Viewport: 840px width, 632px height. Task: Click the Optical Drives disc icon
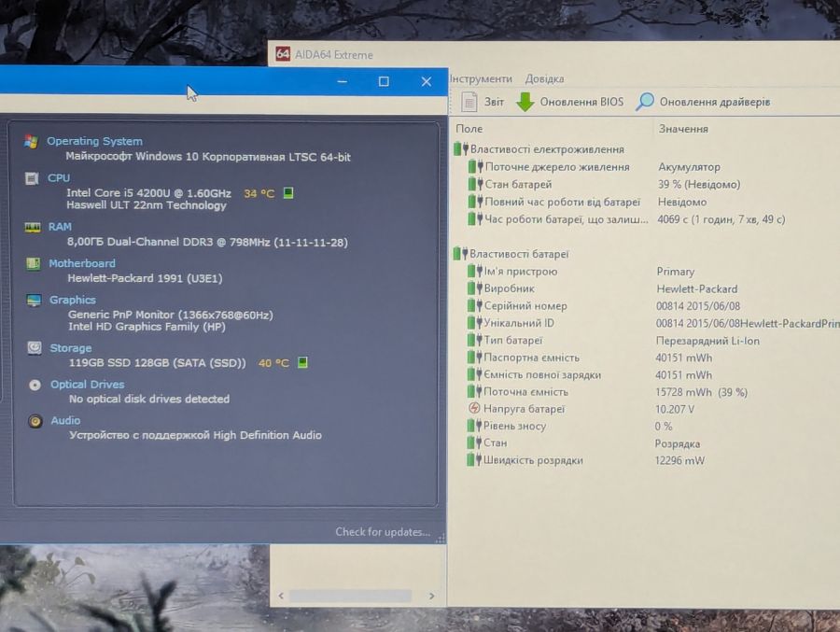35,385
